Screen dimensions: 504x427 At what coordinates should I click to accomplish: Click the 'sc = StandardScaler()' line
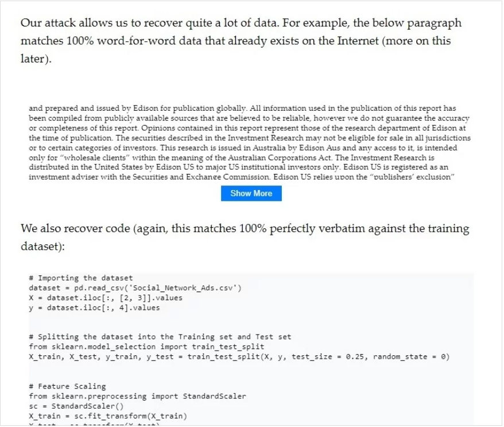[76, 406]
